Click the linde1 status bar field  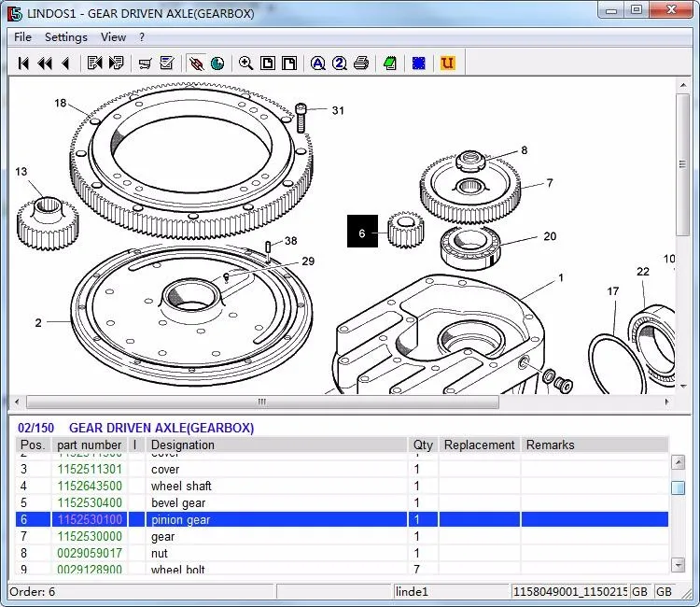451,592
